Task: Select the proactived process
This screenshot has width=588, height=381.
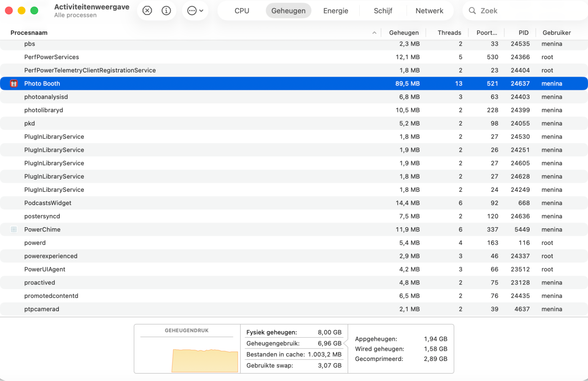Action: click(294, 282)
